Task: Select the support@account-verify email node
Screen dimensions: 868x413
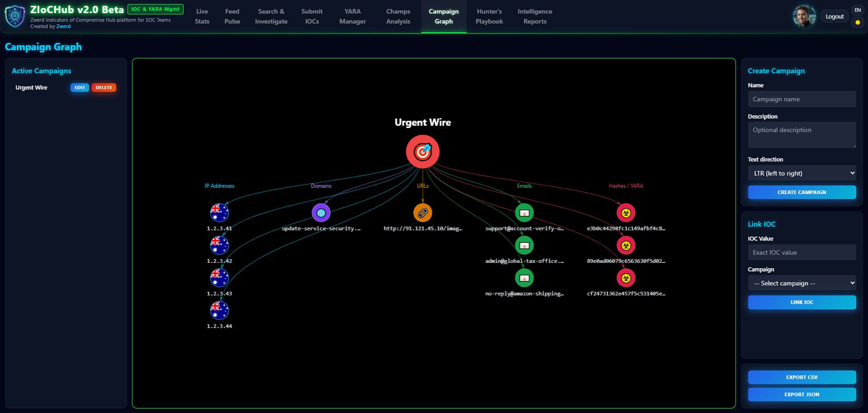Action: (524, 213)
